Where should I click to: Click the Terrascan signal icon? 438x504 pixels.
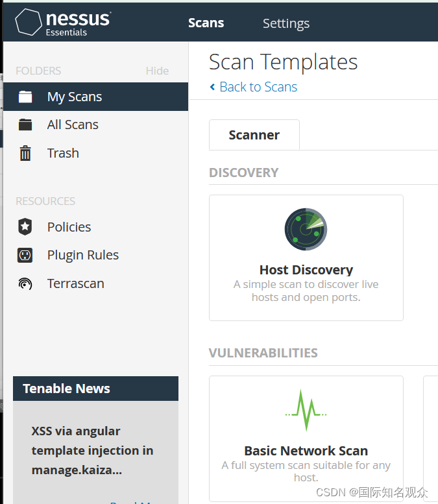(x=25, y=283)
